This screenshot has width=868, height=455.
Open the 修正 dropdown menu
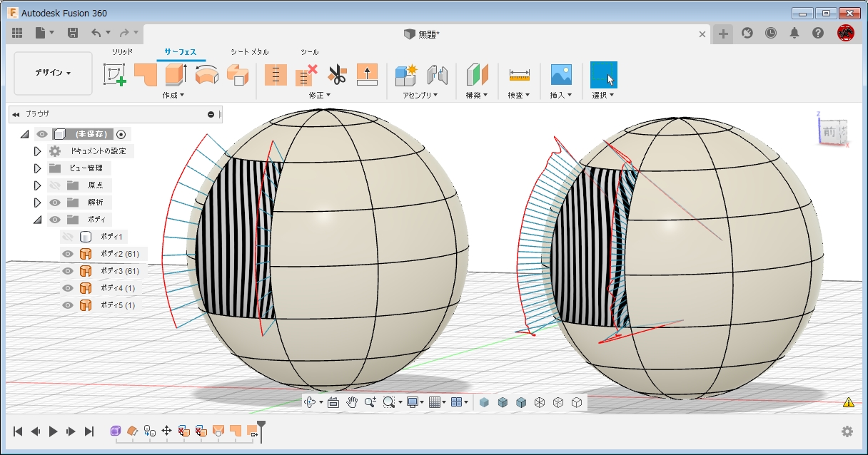320,95
